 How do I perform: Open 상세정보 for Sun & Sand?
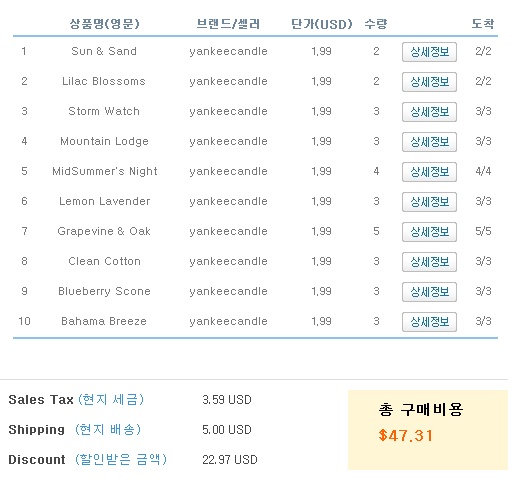coord(429,52)
